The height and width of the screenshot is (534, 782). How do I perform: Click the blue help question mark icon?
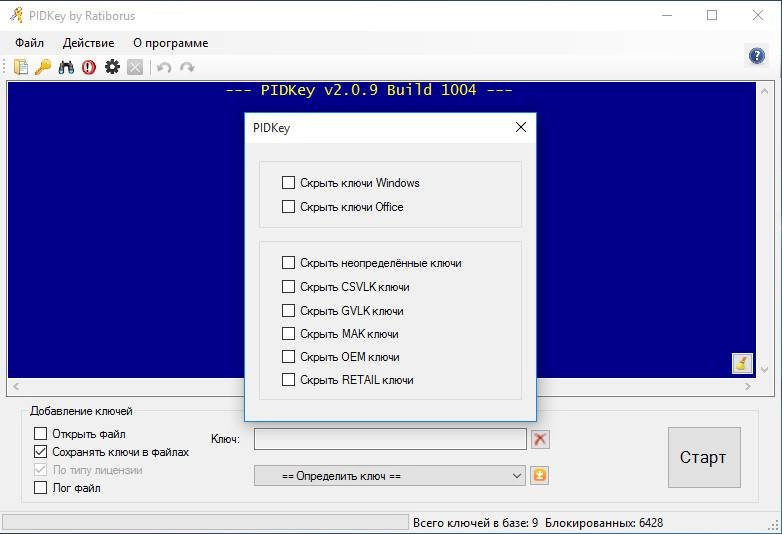pyautogui.click(x=757, y=55)
